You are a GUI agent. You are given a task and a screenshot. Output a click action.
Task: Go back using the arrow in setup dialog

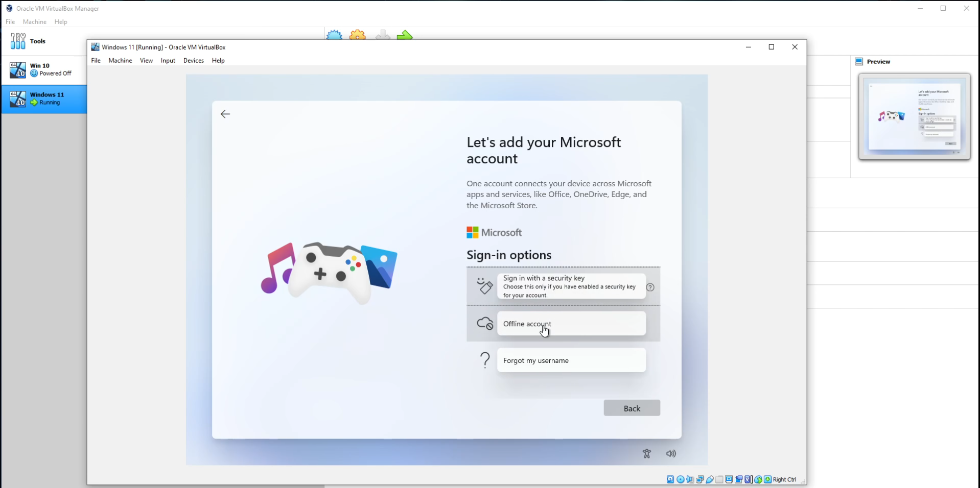(225, 114)
